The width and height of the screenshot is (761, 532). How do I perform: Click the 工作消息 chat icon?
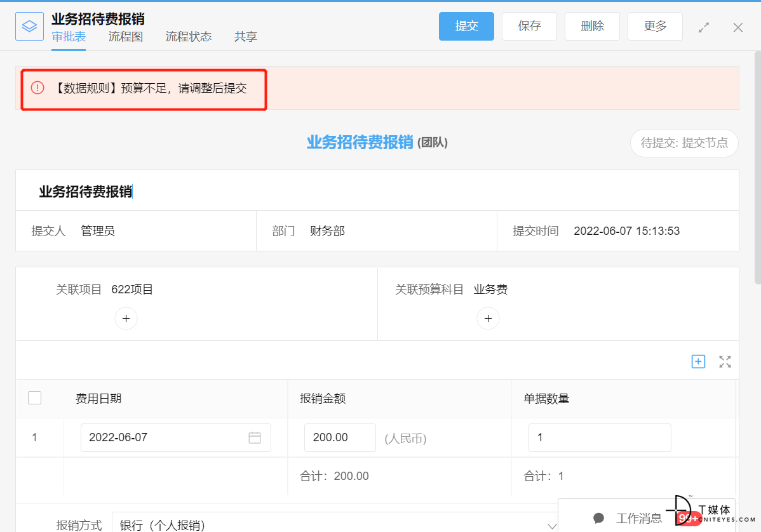point(599,519)
